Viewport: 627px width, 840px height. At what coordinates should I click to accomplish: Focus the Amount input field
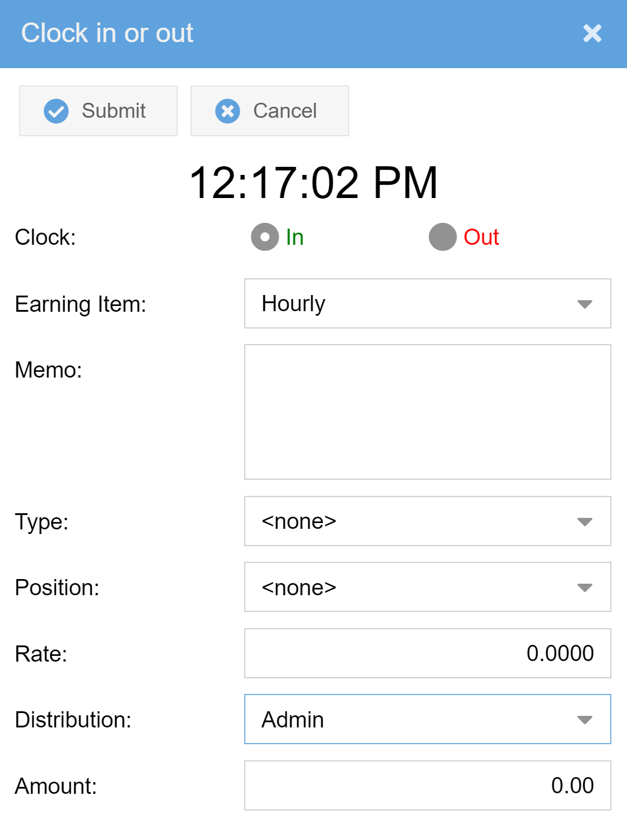(x=427, y=786)
